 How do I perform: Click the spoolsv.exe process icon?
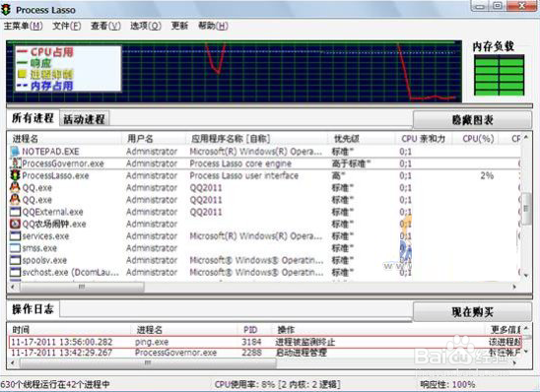click(x=15, y=260)
